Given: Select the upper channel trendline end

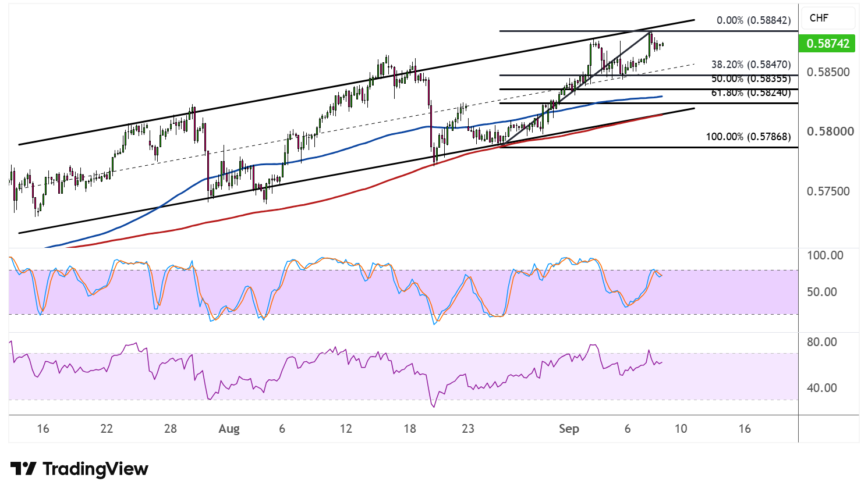Looking at the screenshot, I should (693, 20).
